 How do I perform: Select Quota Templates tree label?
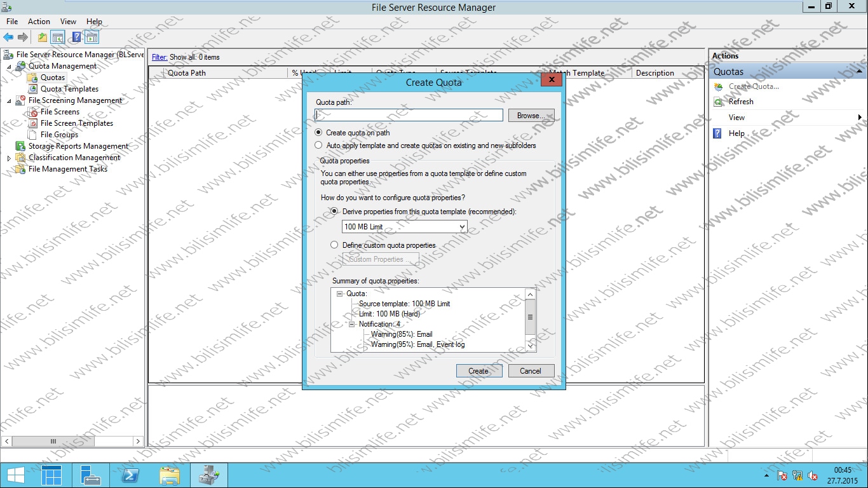70,89
